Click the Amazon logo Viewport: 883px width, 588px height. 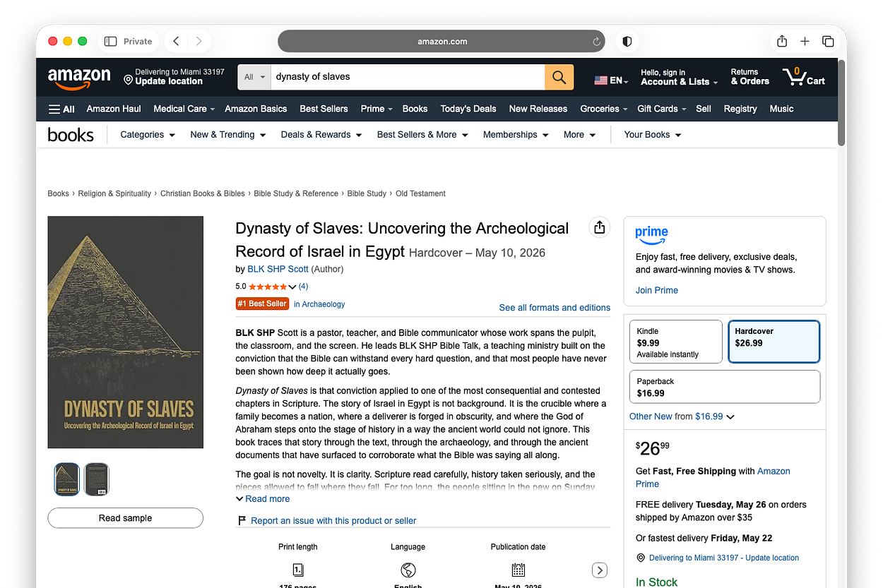[x=79, y=78]
